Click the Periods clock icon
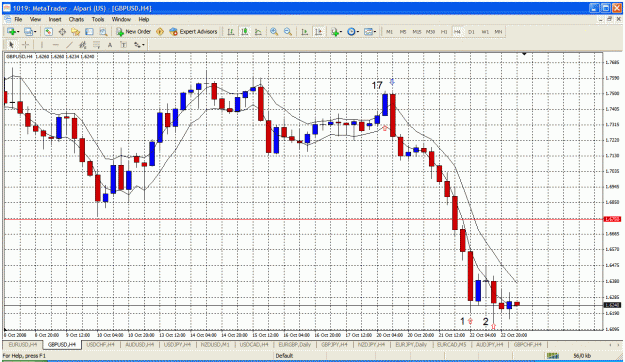Screen dimensions: 625x362 351,31
